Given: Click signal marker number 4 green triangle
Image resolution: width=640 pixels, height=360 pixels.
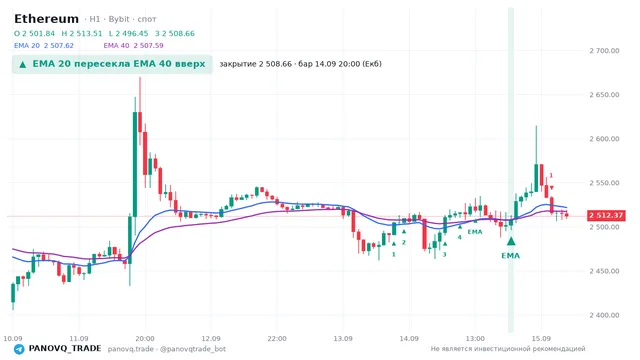Looking at the screenshot, I should click(460, 227).
